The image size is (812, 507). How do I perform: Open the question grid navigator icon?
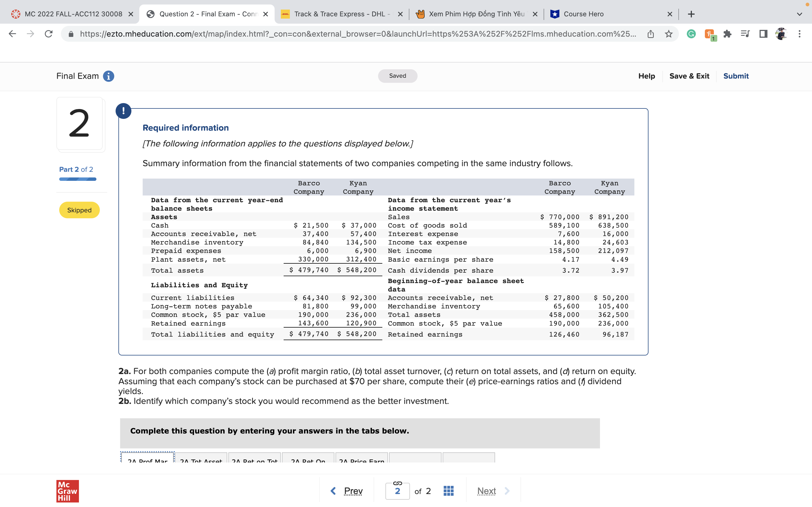click(x=448, y=491)
